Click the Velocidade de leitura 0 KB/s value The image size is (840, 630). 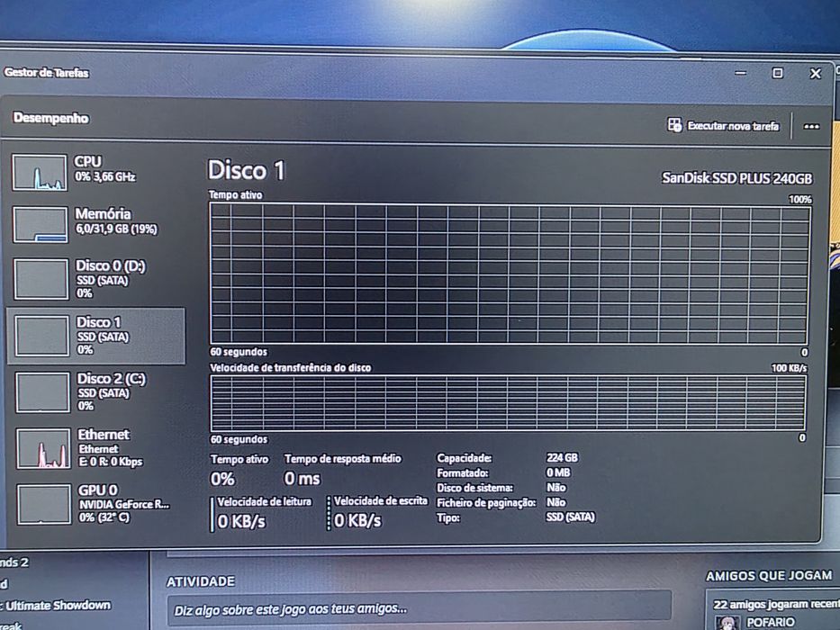click(x=241, y=521)
